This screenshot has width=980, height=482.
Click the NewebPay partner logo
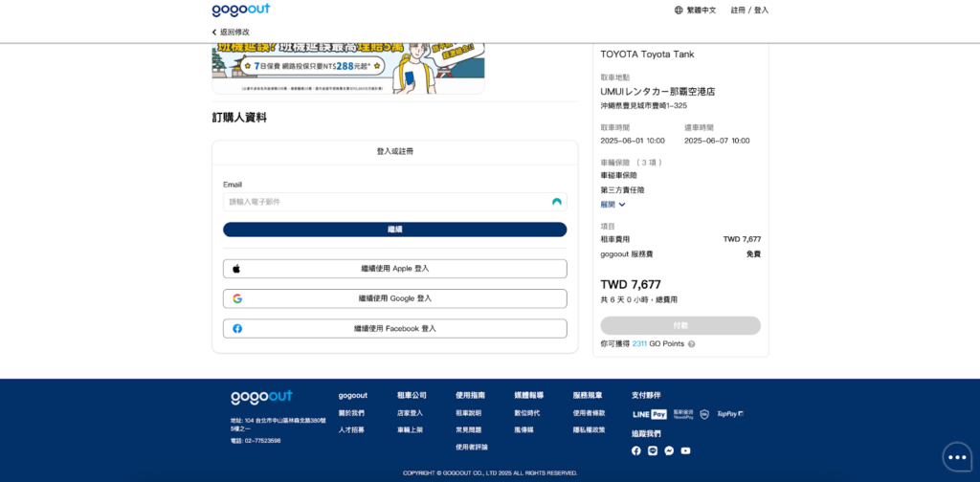click(x=683, y=414)
